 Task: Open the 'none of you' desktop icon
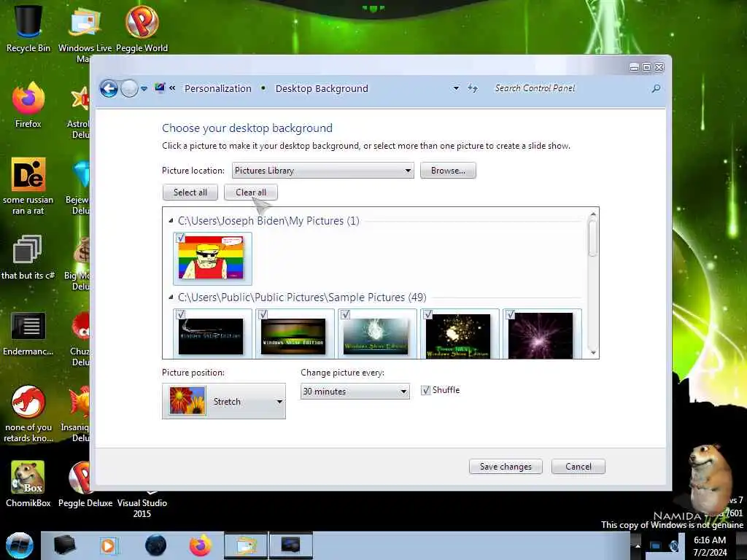28,414
